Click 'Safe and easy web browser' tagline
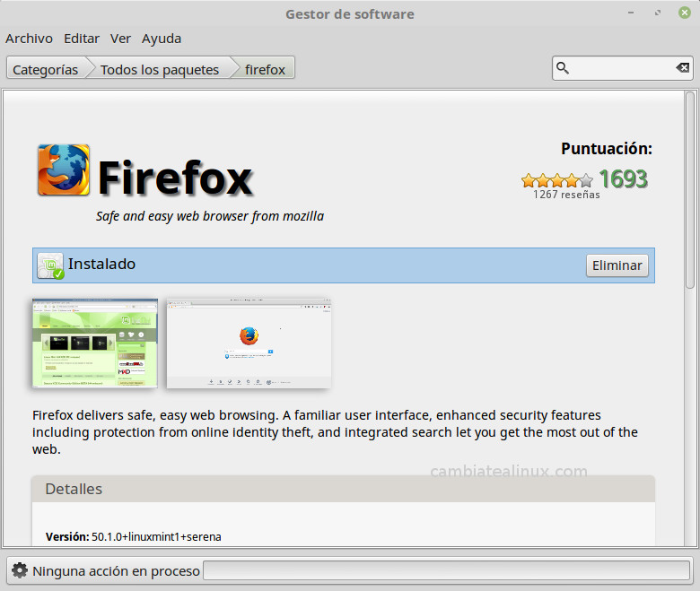The height and width of the screenshot is (591, 700). (x=210, y=216)
